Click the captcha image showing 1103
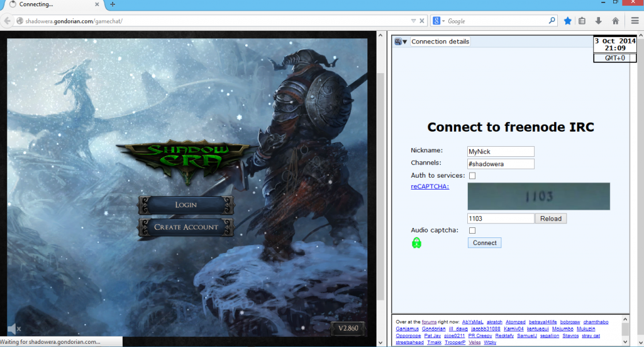 538,196
